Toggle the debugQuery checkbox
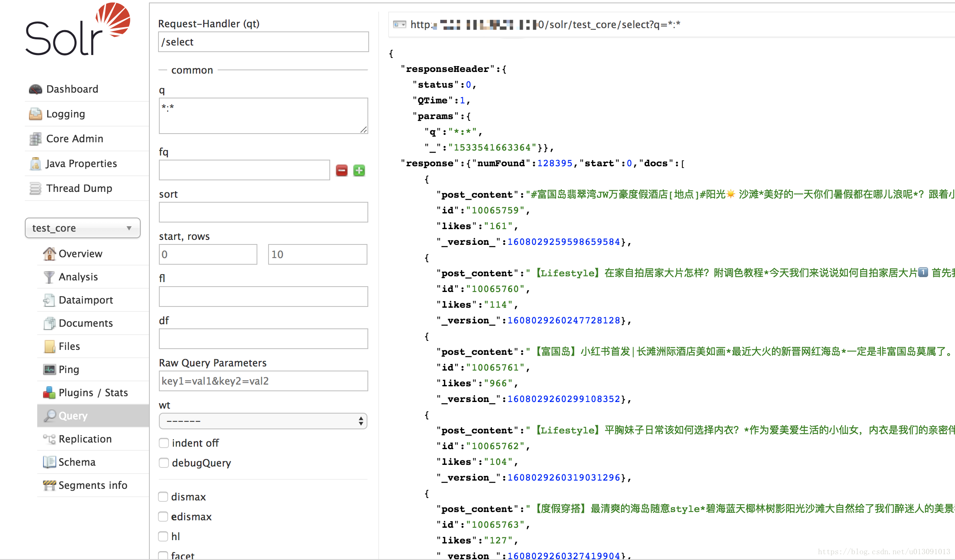The height and width of the screenshot is (560, 955). click(164, 463)
